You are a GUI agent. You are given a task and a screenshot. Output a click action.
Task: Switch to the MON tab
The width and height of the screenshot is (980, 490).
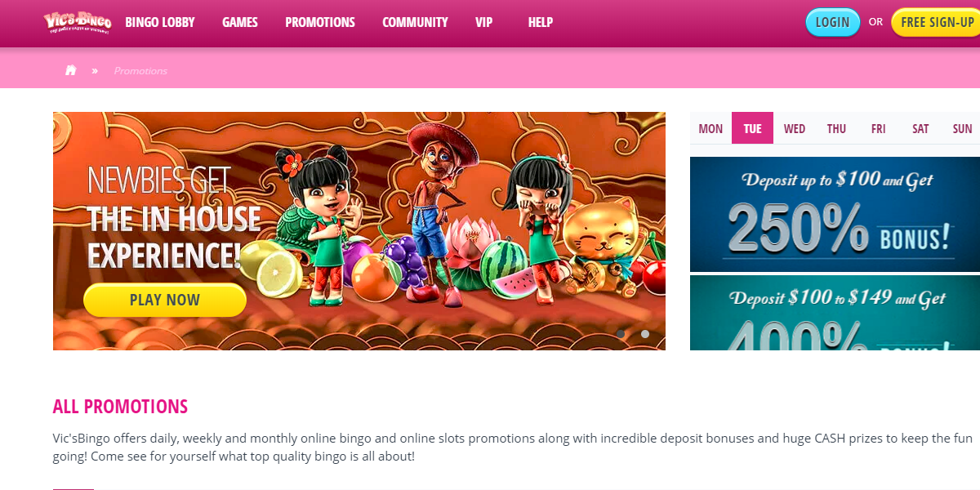tap(710, 128)
